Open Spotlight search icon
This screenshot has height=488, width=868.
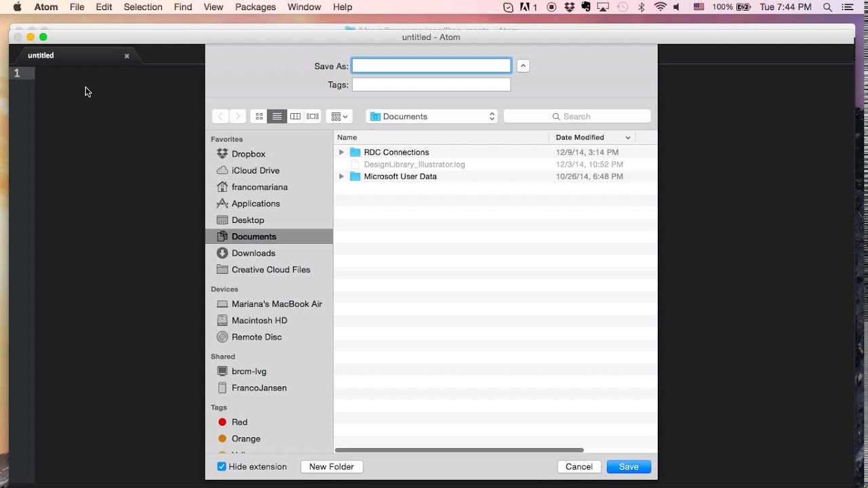tap(827, 7)
